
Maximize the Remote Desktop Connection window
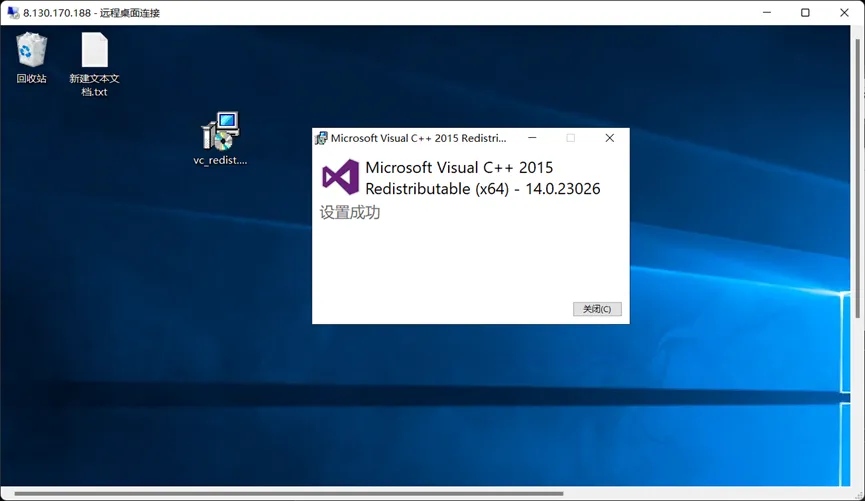[x=805, y=12]
